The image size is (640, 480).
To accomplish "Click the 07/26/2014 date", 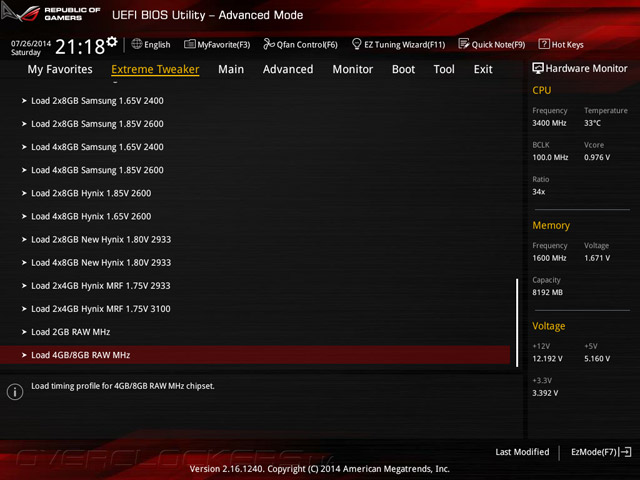I will click(x=31, y=43).
